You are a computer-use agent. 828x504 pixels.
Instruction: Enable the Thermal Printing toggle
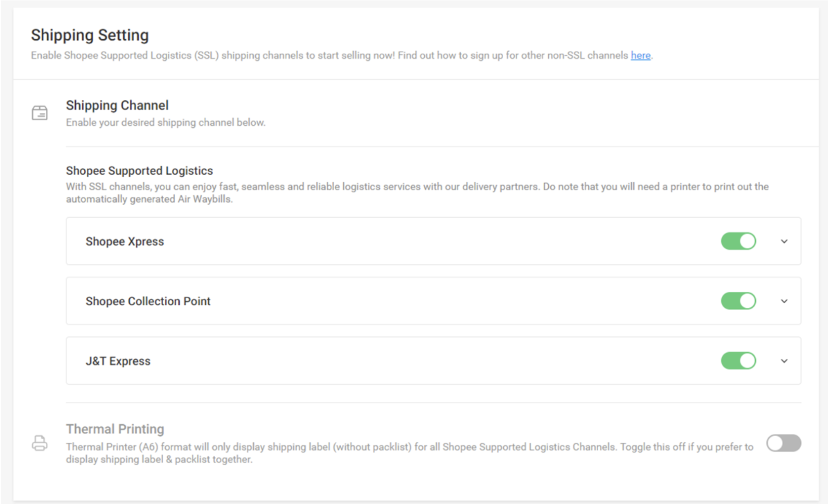[x=783, y=443]
